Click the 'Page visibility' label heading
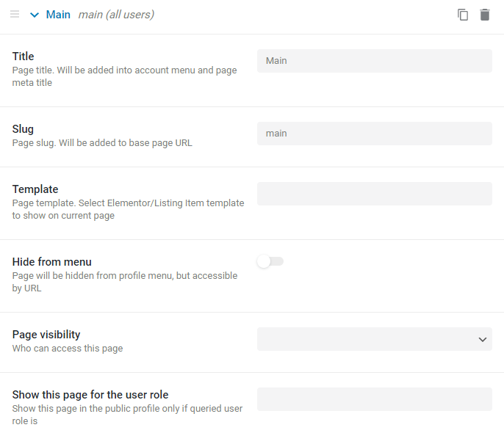 [x=46, y=335]
